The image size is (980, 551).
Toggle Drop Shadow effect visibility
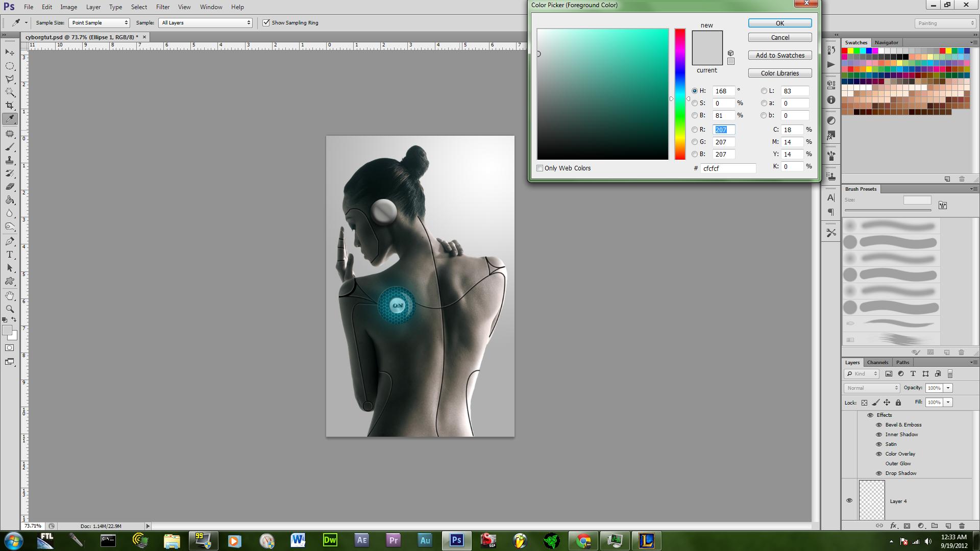[x=879, y=473]
